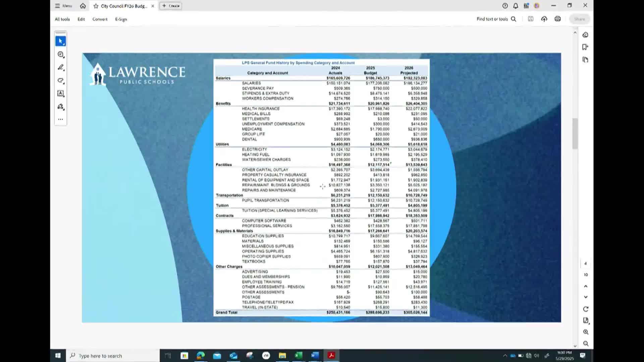Open the All tools menu
The height and width of the screenshot is (362, 644).
pos(62,19)
